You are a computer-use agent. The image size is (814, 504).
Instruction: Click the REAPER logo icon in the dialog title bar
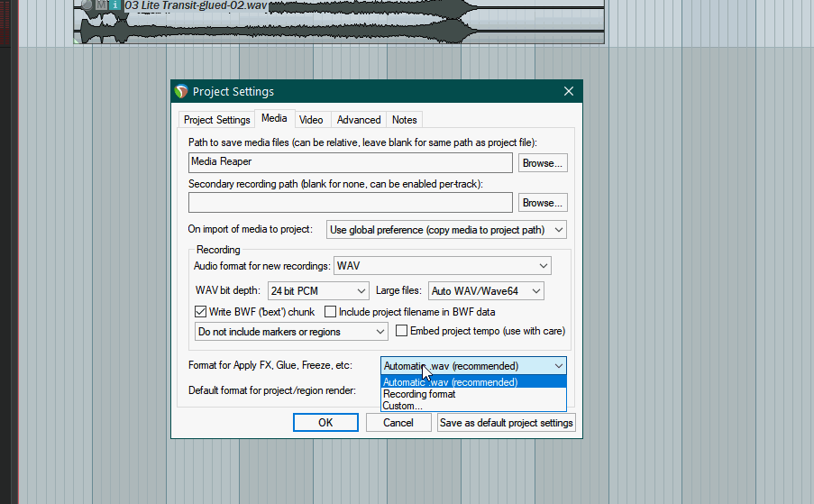(181, 91)
